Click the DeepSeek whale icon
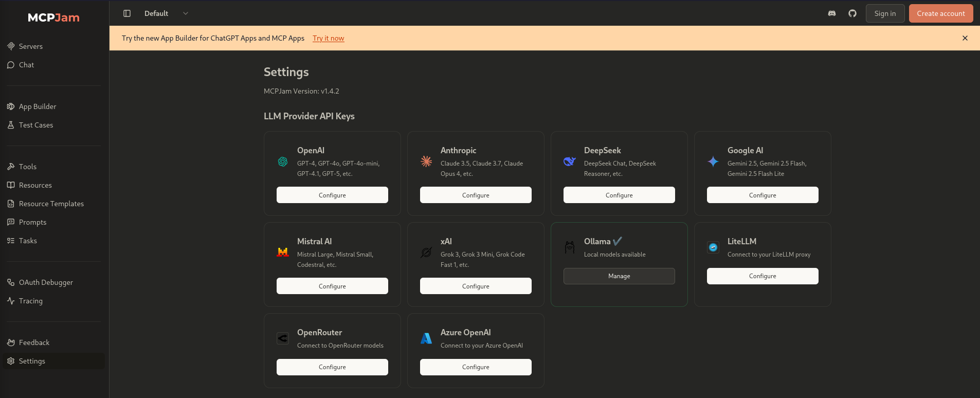Image resolution: width=980 pixels, height=398 pixels. (570, 161)
